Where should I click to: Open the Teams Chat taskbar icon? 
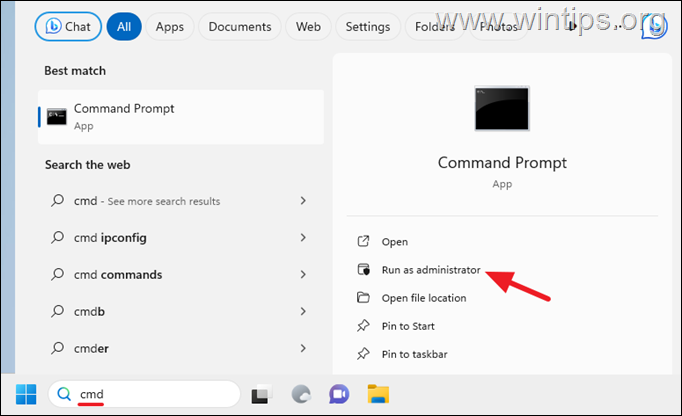(339, 394)
